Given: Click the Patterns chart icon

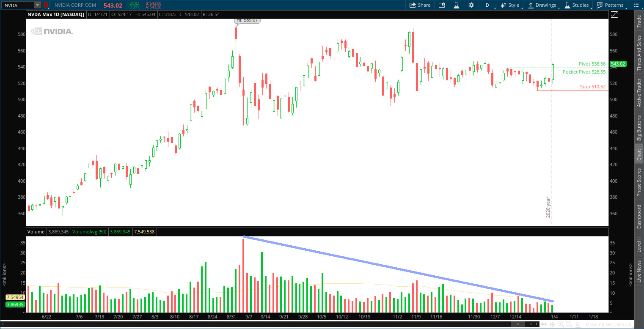Looking at the screenshot, I should point(600,5).
